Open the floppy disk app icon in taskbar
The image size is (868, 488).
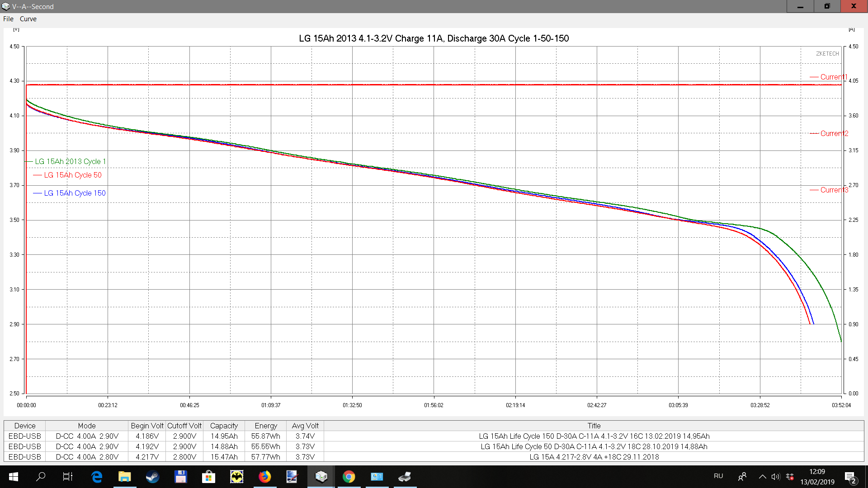tap(180, 477)
